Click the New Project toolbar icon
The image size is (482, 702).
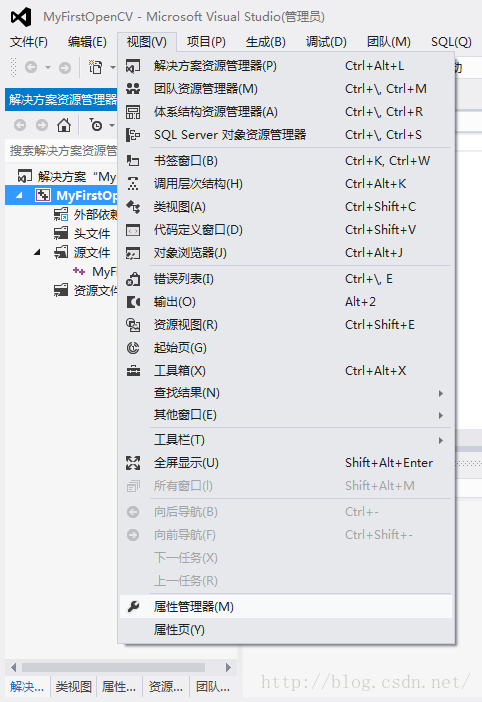(95, 67)
